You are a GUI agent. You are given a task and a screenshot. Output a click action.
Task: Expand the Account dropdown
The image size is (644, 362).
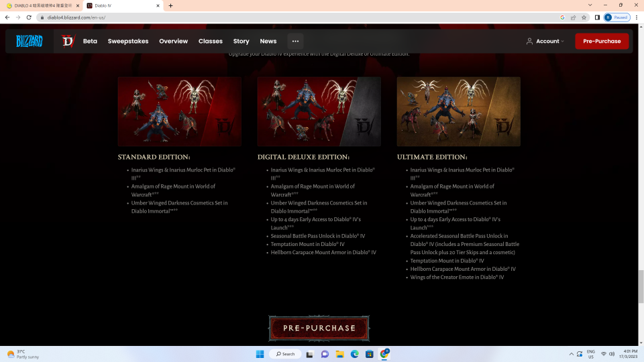[x=545, y=41]
